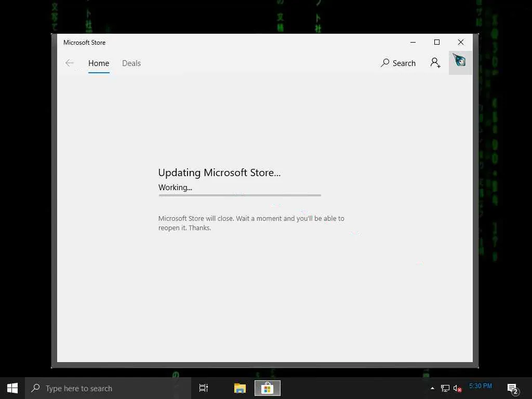Close the Microsoft Store window
This screenshot has width=532, height=399.
460,43
